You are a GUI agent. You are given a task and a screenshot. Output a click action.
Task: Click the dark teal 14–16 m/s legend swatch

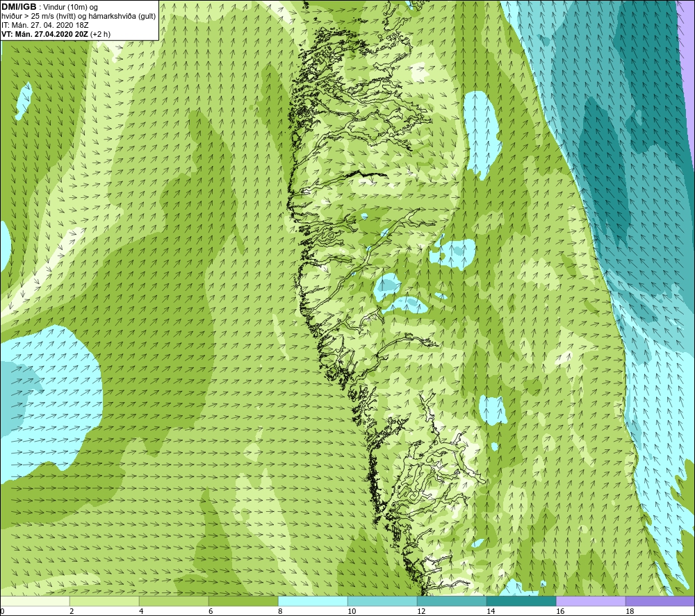[521, 601]
